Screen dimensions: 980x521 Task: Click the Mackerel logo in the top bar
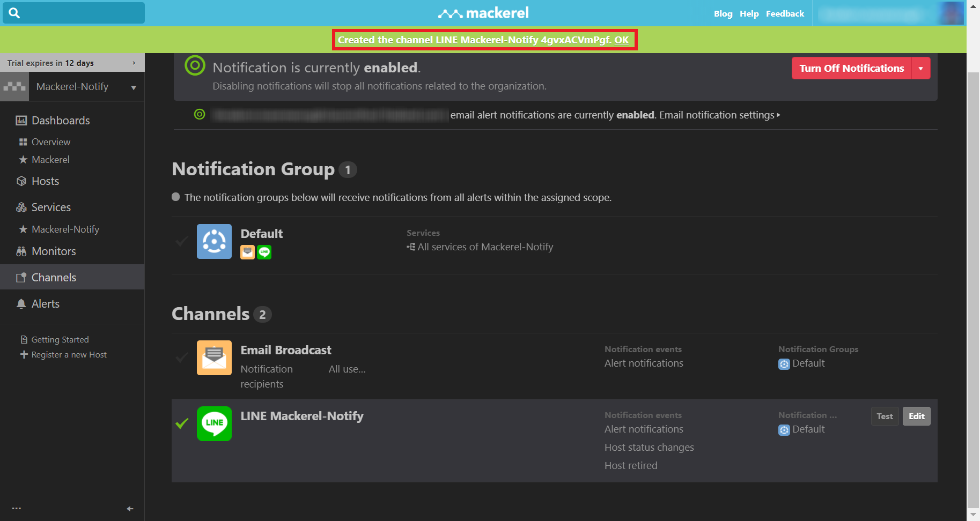click(x=482, y=13)
